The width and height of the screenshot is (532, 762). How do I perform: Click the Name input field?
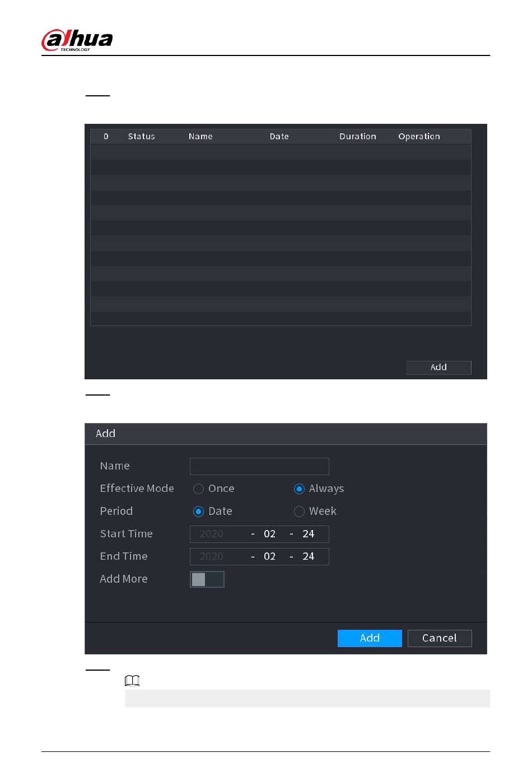(x=259, y=466)
